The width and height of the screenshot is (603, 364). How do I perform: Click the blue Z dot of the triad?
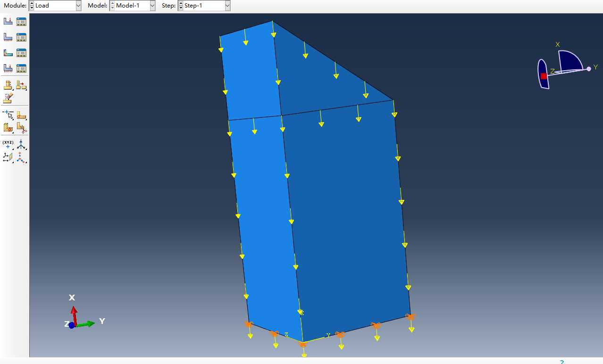(71, 325)
